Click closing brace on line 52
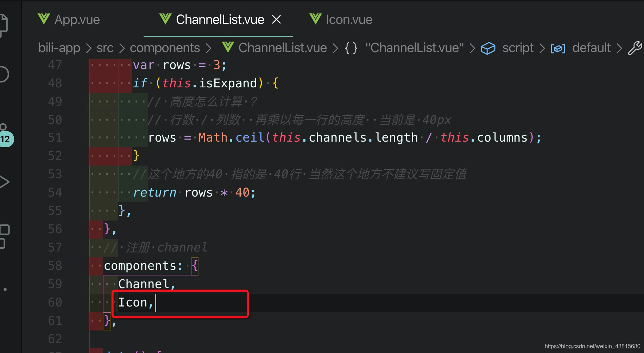Viewport: 644px width, 353px height. [136, 156]
